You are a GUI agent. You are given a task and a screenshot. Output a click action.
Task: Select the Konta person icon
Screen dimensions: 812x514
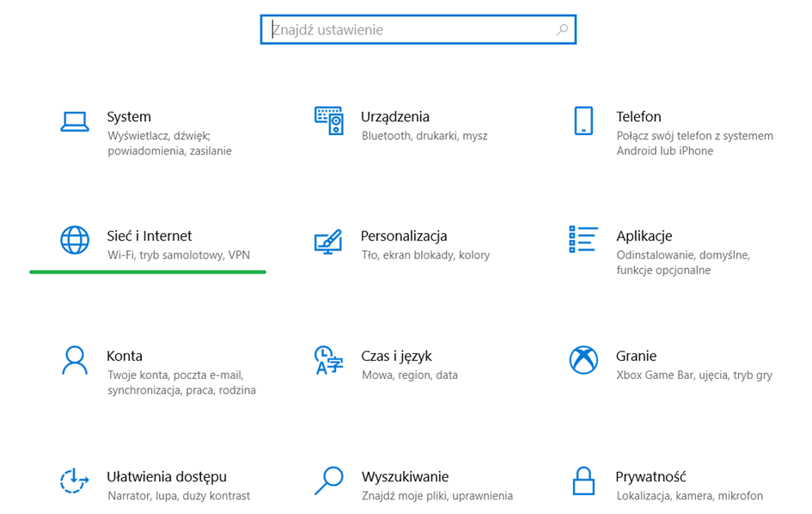pos(75,360)
